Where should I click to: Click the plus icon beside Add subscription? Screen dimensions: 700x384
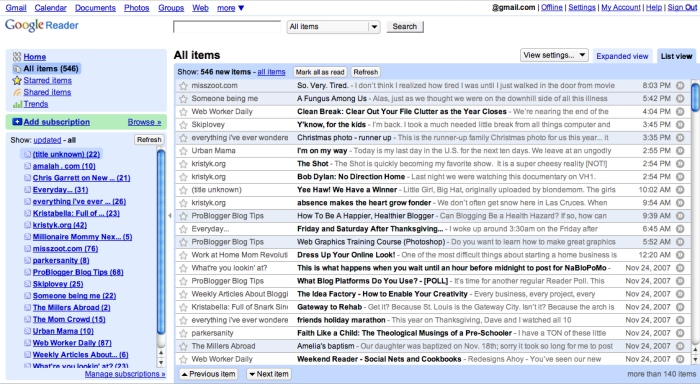(x=17, y=122)
